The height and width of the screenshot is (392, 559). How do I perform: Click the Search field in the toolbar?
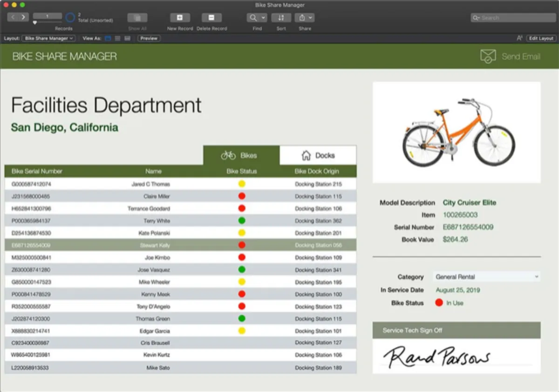512,18
